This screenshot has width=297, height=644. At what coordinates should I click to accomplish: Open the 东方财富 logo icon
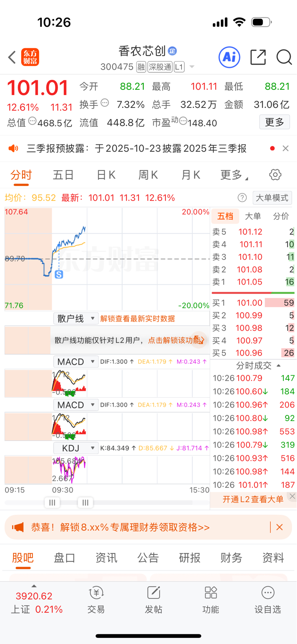coord(30,57)
